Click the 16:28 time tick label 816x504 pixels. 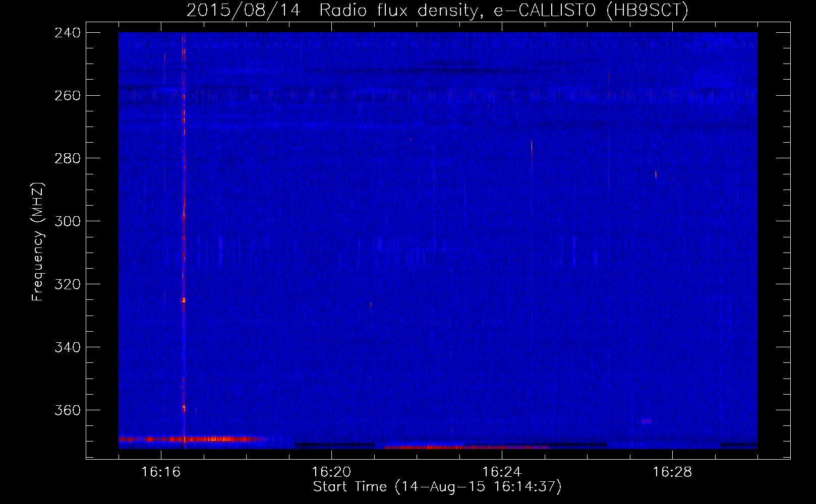(672, 472)
